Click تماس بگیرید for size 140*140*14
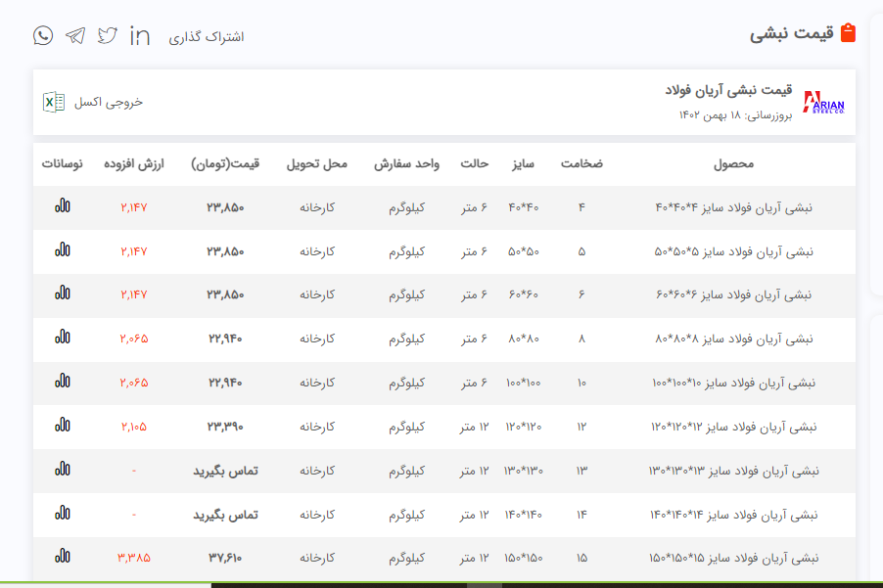This screenshot has width=883, height=588. (225, 515)
